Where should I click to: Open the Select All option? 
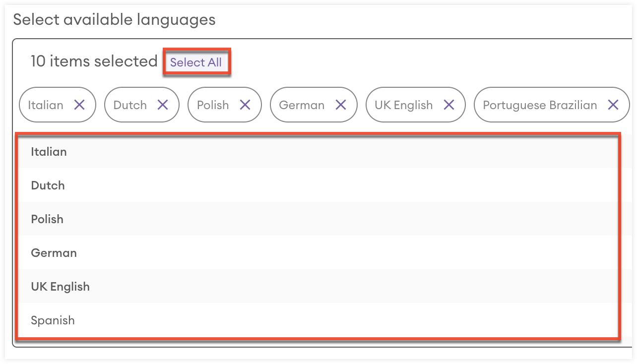pyautogui.click(x=197, y=62)
